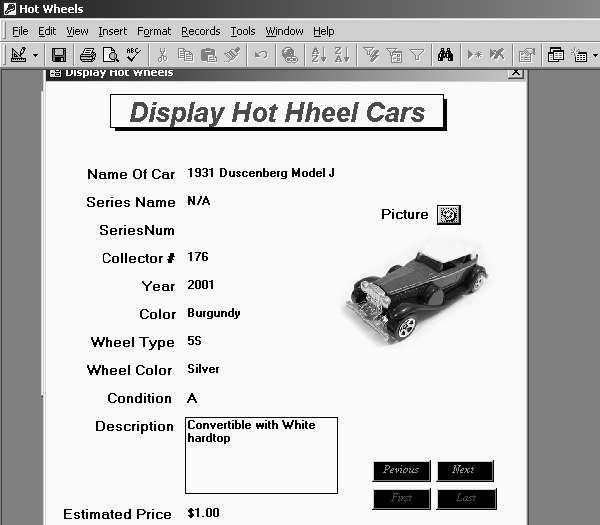
Task: Copy using the toolbar copy icon
Action: point(186,55)
